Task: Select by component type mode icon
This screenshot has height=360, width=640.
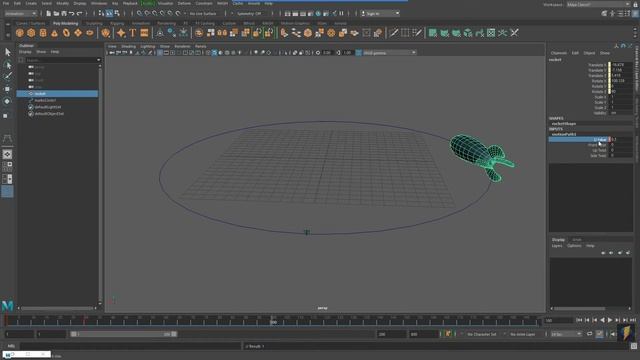Action: (117, 13)
